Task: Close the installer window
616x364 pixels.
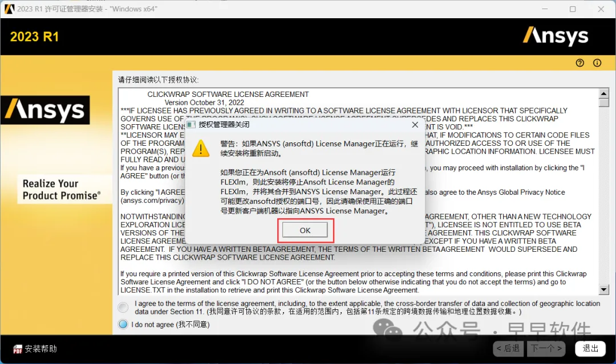Action: click(601, 9)
